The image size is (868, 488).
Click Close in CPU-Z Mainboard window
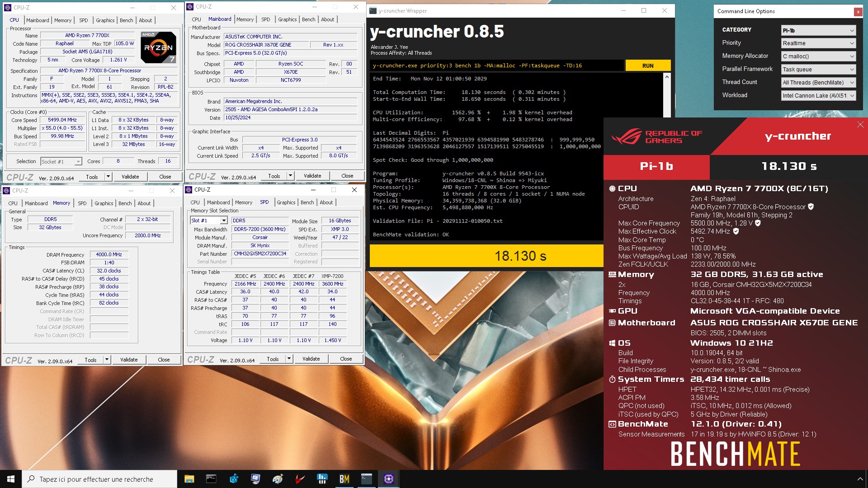tap(347, 176)
